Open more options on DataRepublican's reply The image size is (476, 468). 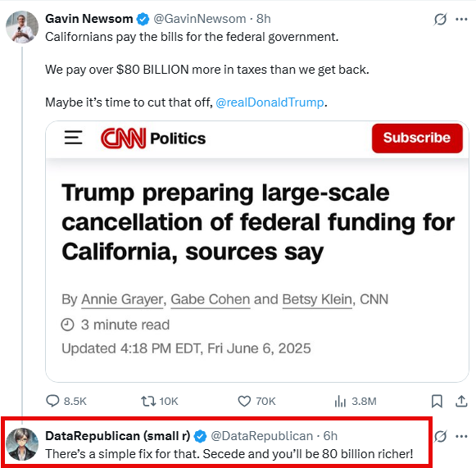point(461,436)
